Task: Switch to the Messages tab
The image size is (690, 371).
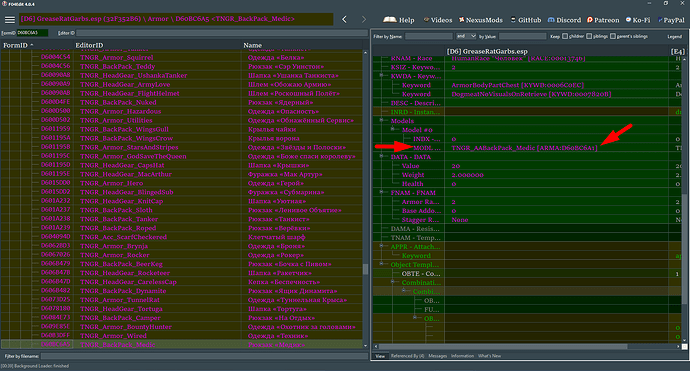Action: pos(437,356)
